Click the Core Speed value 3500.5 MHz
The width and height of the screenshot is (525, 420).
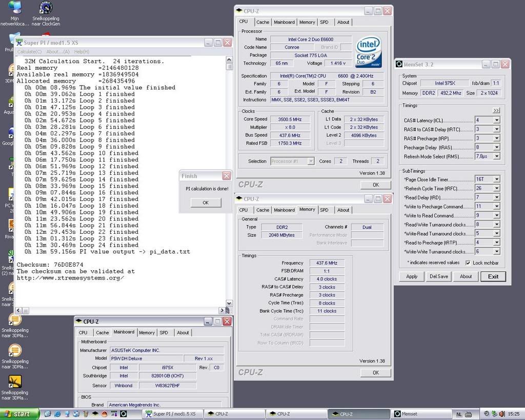(x=290, y=119)
